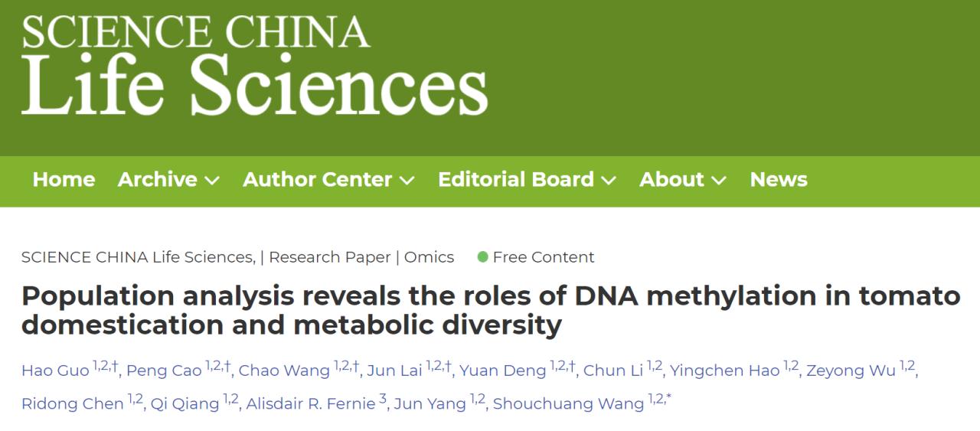
Task: Open author Zeyong Wu link
Action: (x=850, y=371)
